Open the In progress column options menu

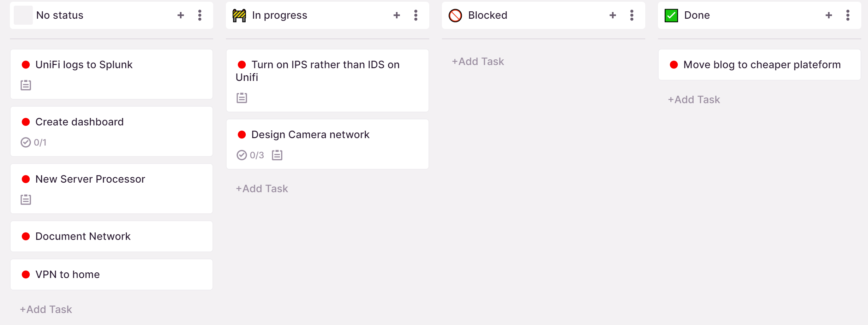coord(416,15)
